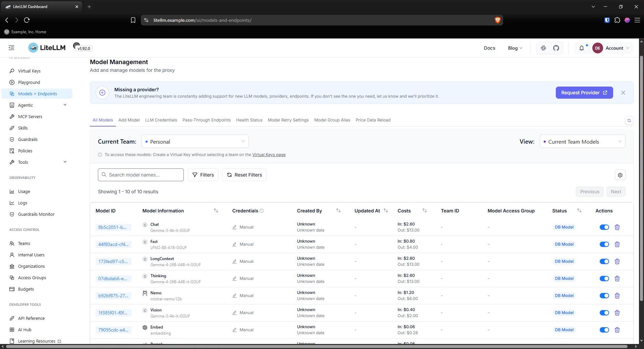Open the Model Retry Settings tab
Viewport: 644px width, 349px height.
coord(288,120)
